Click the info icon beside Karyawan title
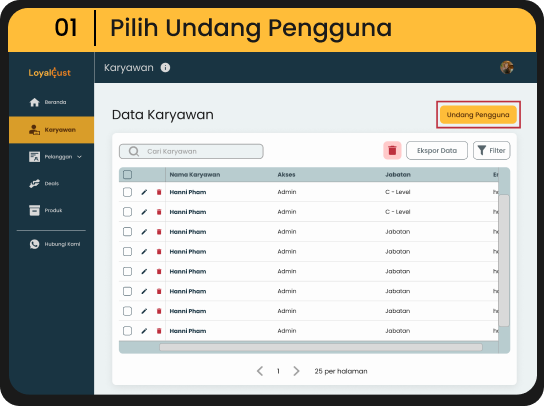The image size is (544, 406). pos(165,67)
